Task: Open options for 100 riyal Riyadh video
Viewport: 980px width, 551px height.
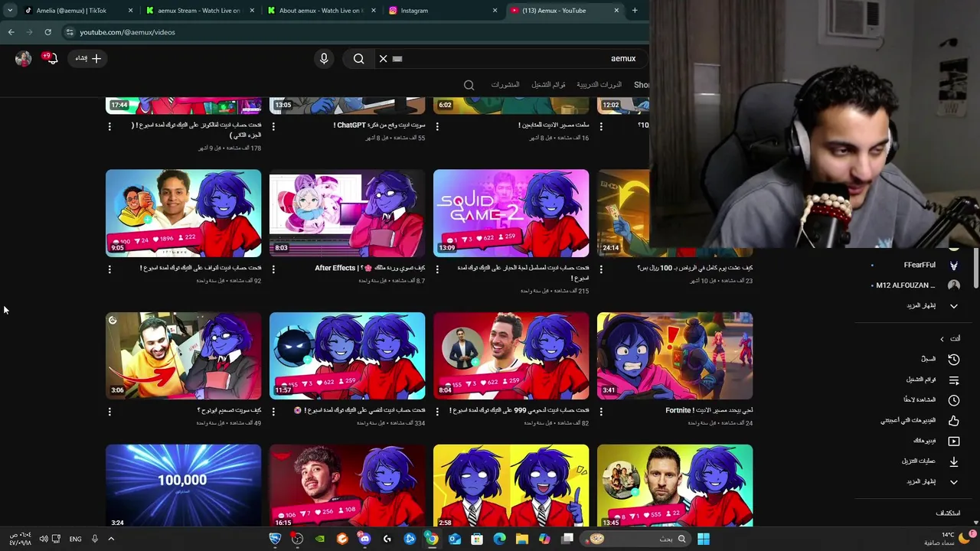Action: coord(601,269)
